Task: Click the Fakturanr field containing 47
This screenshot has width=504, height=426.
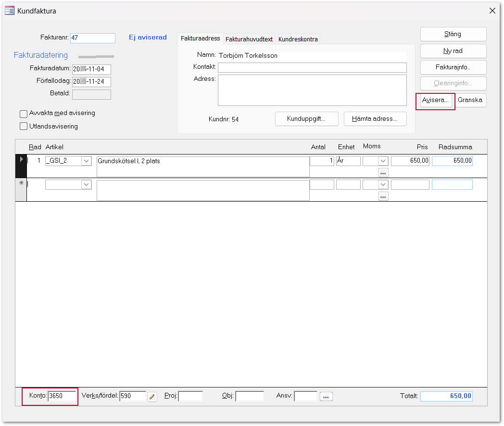Action: pyautogui.click(x=92, y=38)
